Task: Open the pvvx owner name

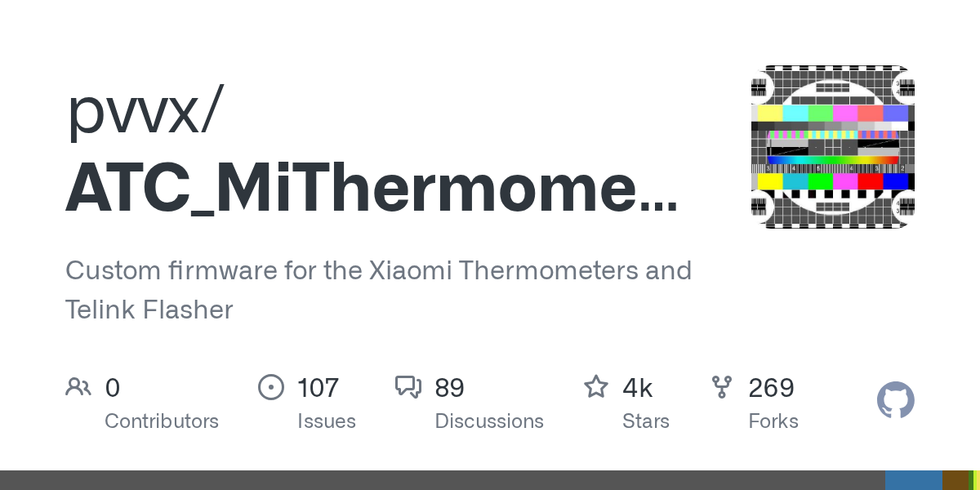Action: (143, 112)
